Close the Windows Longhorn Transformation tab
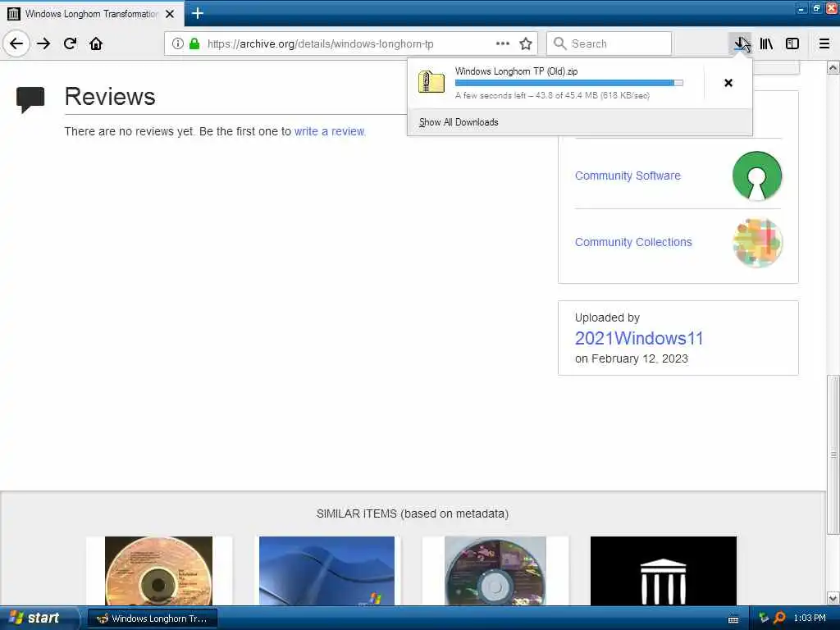 click(169, 14)
